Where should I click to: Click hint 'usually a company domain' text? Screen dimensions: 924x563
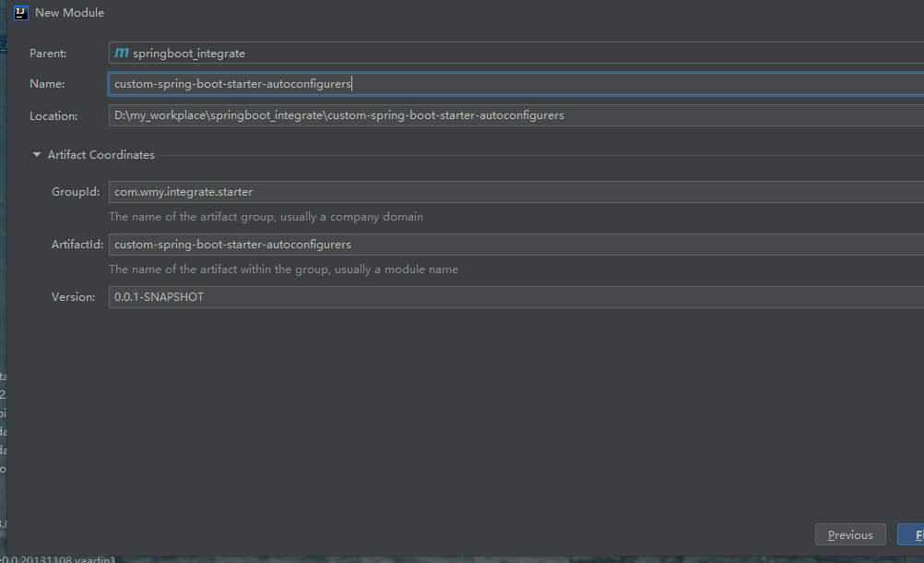pos(352,216)
